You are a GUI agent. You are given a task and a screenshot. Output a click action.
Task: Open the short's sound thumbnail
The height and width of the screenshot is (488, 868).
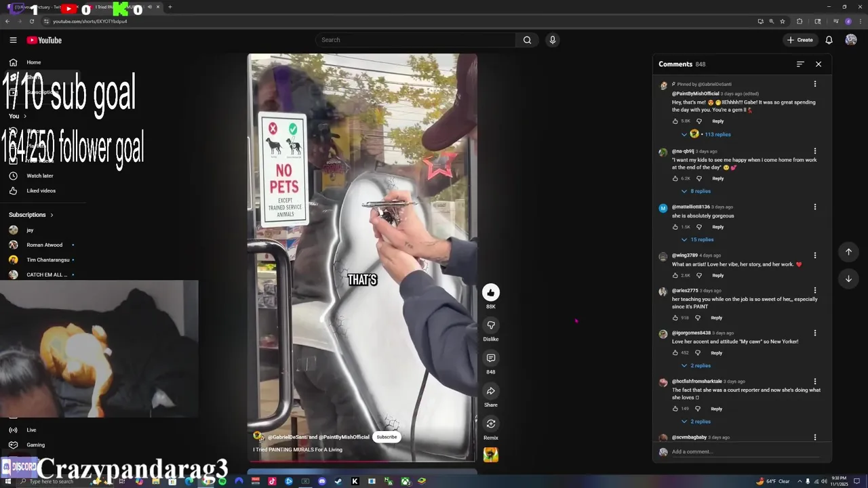tap(490, 455)
